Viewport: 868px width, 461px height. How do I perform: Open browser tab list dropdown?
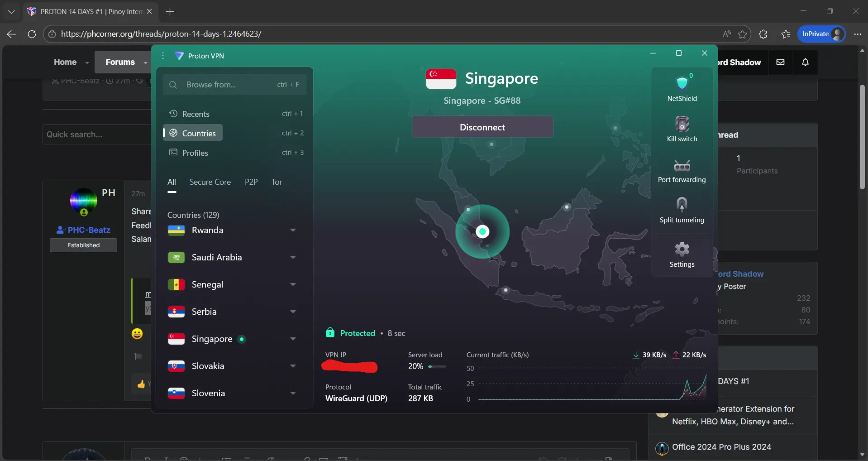[11, 11]
